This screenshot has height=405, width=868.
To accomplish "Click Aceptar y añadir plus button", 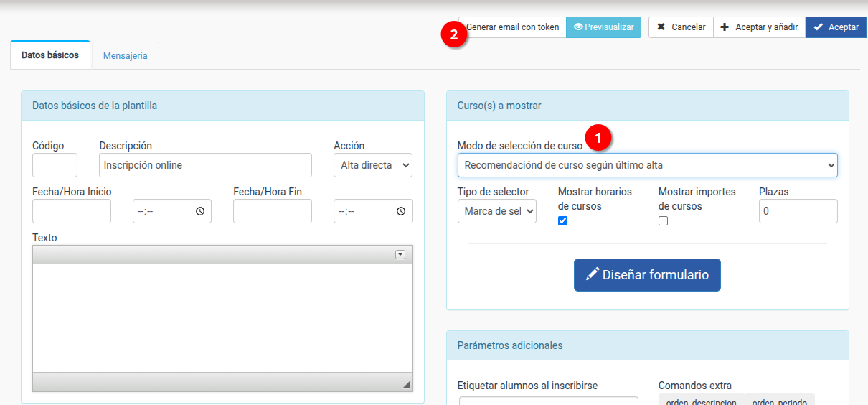I will (759, 27).
